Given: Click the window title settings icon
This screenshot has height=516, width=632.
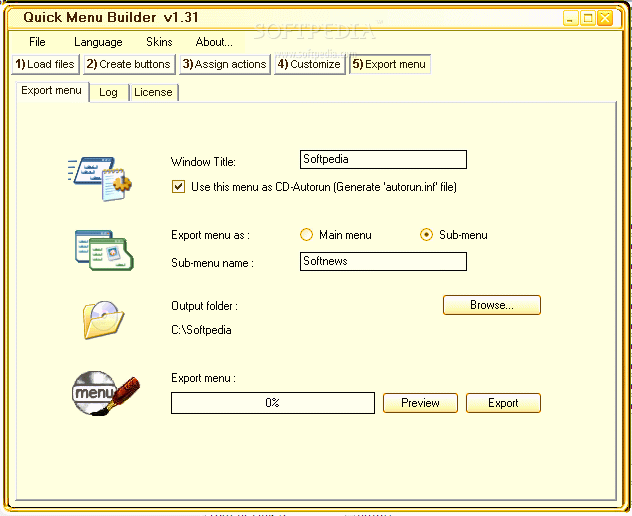Looking at the screenshot, I should click(x=100, y=179).
